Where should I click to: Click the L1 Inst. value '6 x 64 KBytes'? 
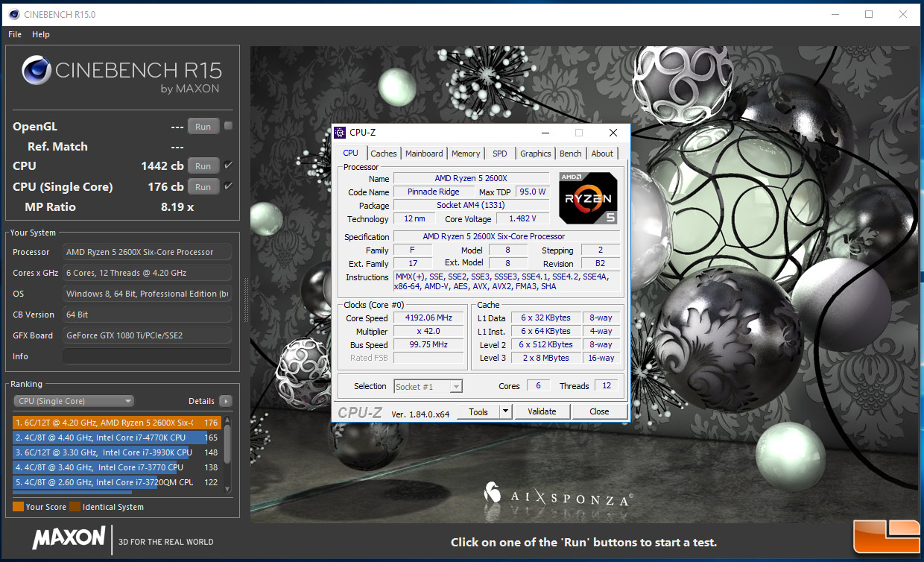[545, 332]
